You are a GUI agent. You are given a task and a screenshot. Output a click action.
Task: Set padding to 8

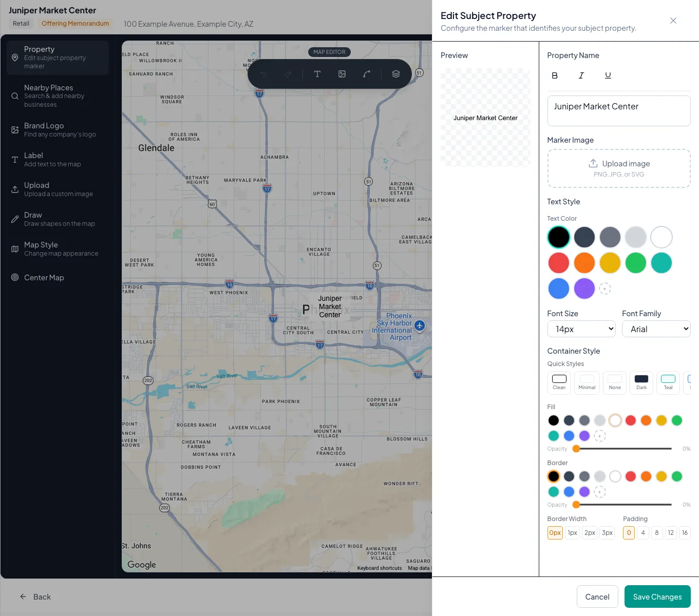tap(657, 533)
